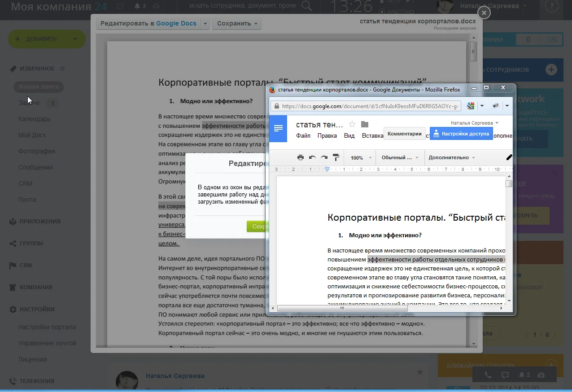Close the document viewer with X circle

point(484,13)
